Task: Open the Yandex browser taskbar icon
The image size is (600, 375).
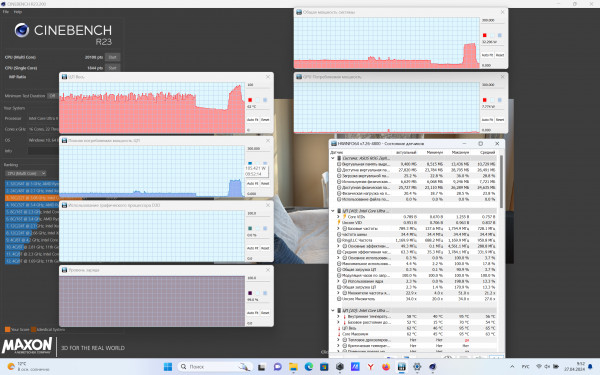Action: (370, 367)
